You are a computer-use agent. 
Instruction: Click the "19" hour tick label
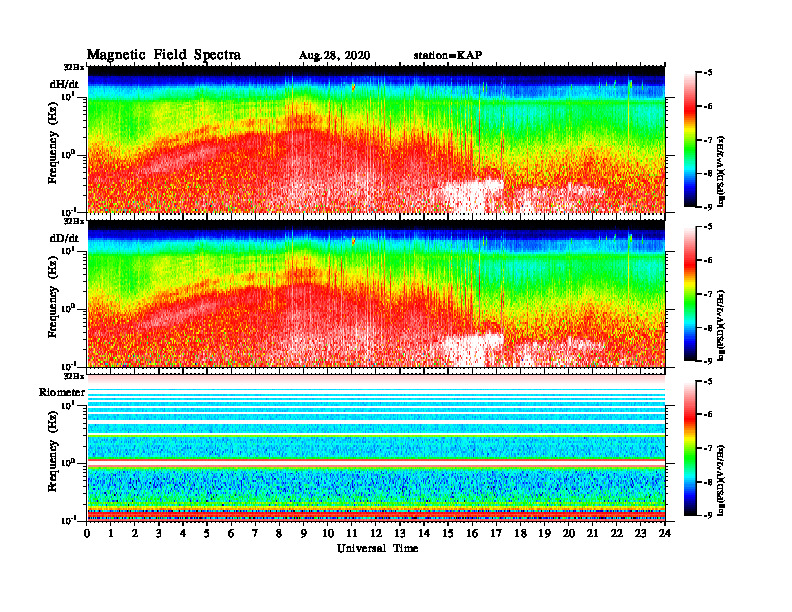(544, 533)
